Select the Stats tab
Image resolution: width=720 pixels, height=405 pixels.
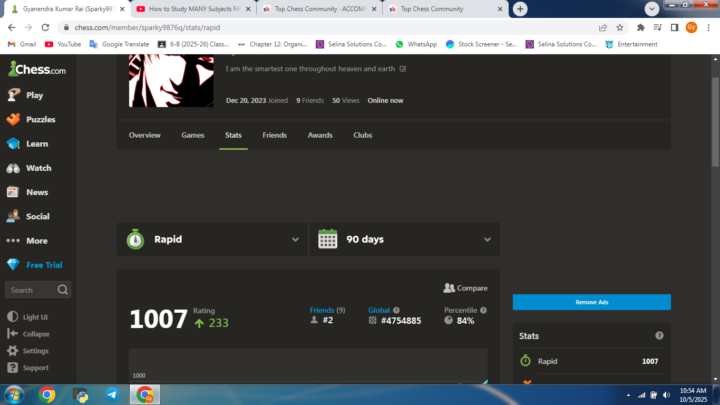pyautogui.click(x=233, y=135)
